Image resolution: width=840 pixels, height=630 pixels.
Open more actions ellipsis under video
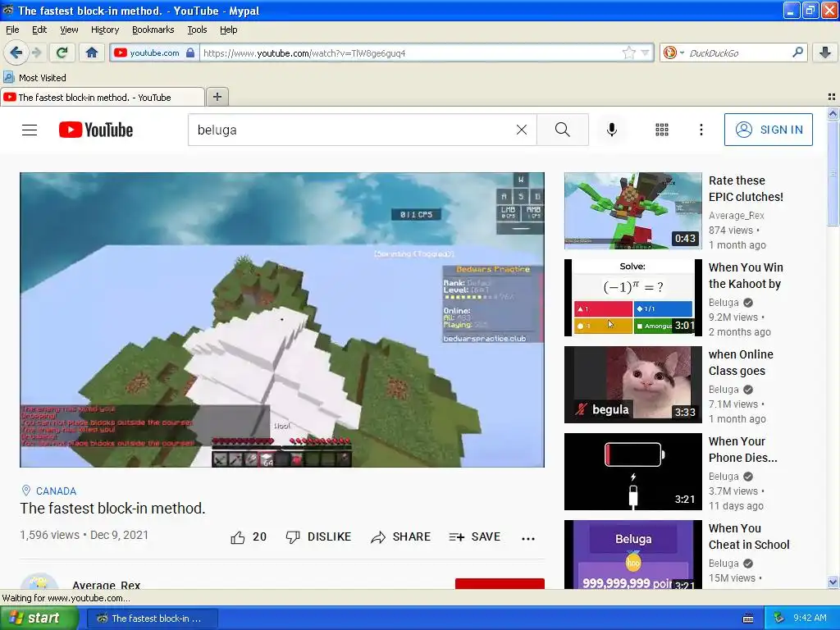[528, 538]
